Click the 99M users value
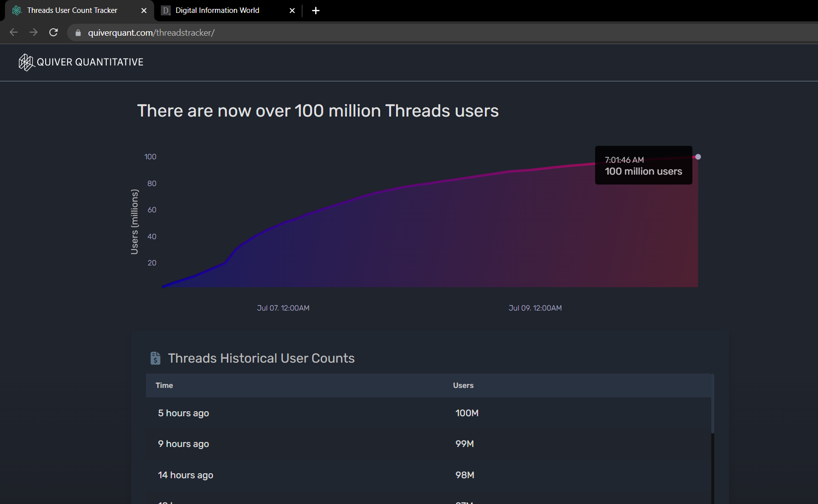 (465, 444)
